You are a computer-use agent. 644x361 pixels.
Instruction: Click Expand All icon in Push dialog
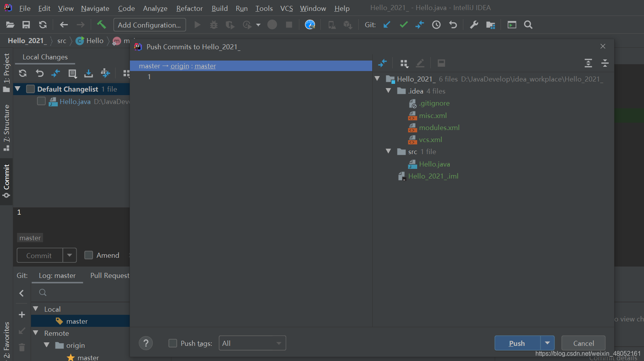(x=588, y=63)
